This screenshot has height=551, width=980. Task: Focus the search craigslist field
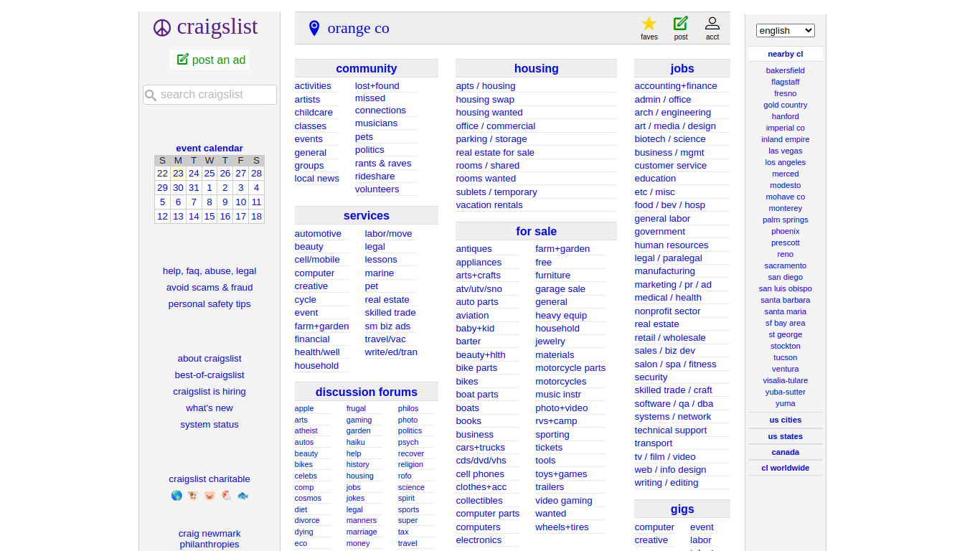coord(209,95)
